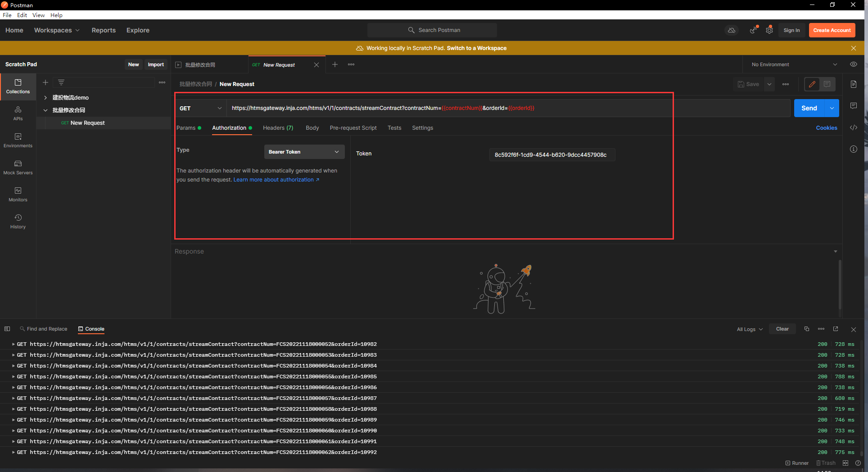Open the Environments sidebar panel
The image size is (868, 472).
click(x=18, y=141)
